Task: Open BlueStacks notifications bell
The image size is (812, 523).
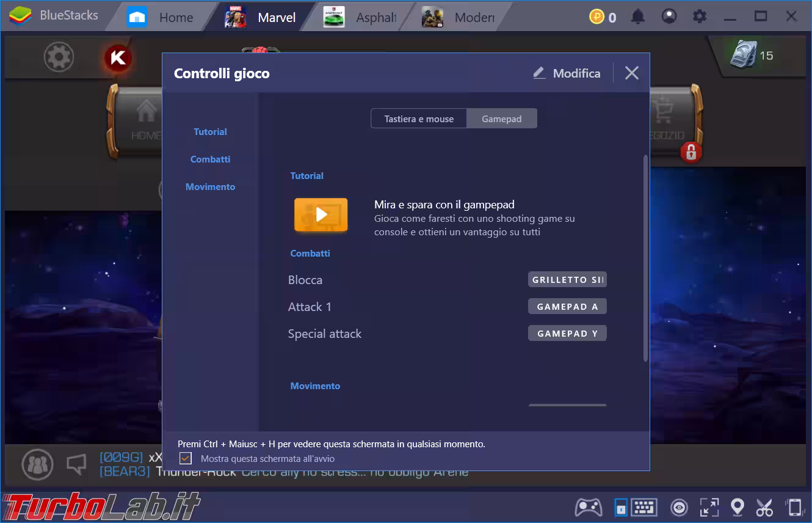Action: click(638, 16)
